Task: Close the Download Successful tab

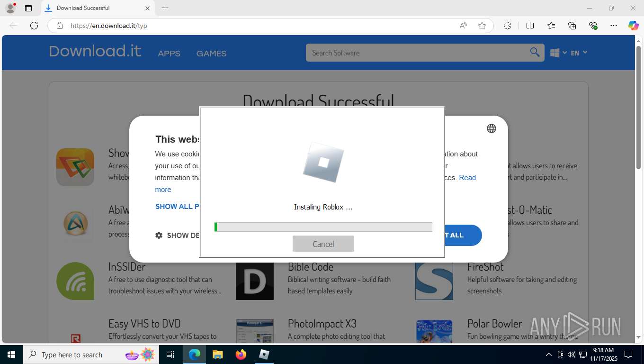Action: click(x=147, y=8)
